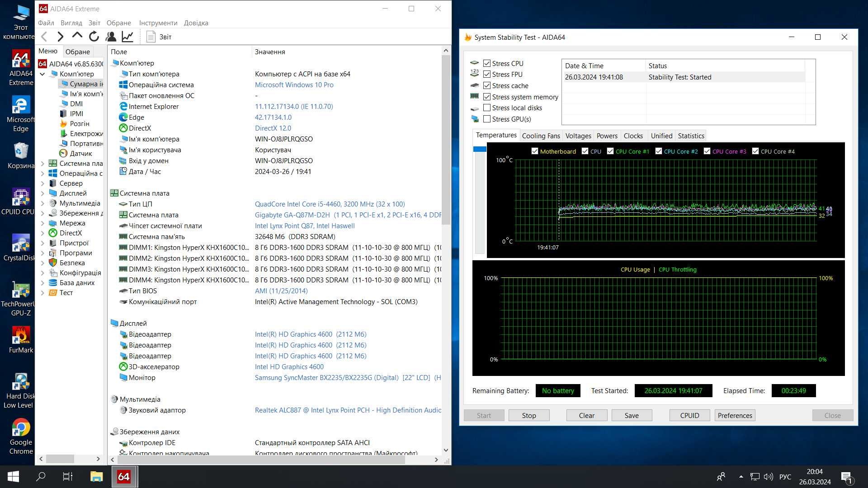The width and height of the screenshot is (868, 488).
Task: Click the Звіт report toolbar button
Action: click(159, 37)
